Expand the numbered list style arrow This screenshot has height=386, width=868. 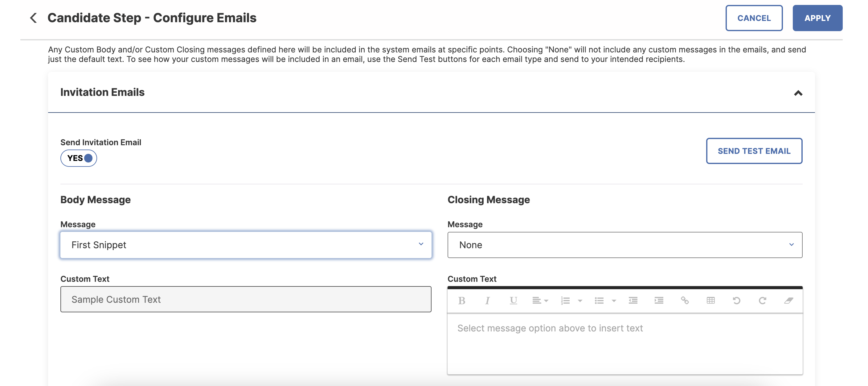(x=580, y=301)
